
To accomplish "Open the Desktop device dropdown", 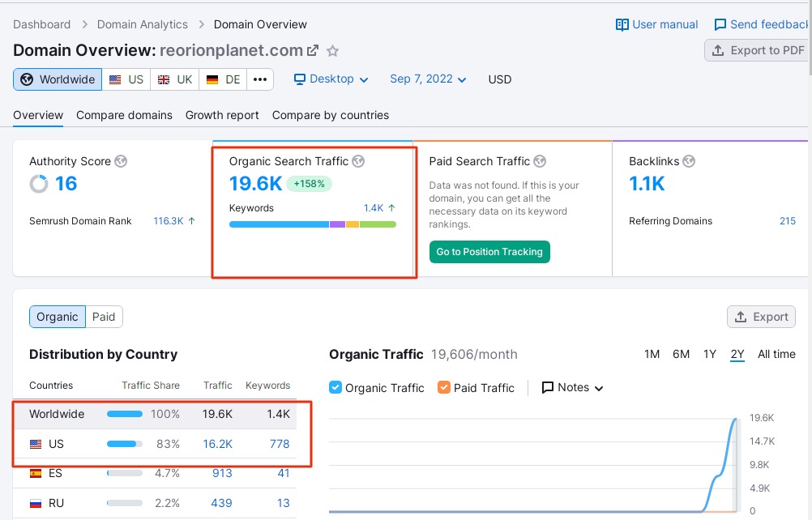I will [x=331, y=79].
